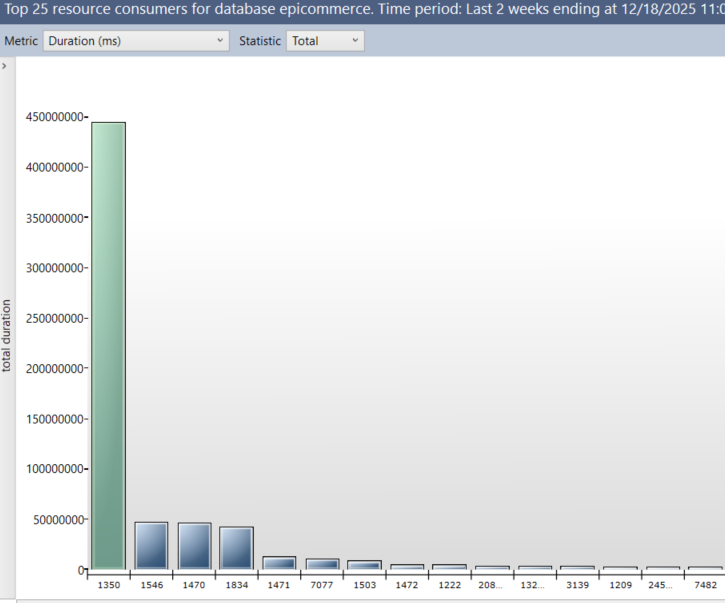The width and height of the screenshot is (725, 603).
Task: Click the x-axis label 1222
Action: click(449, 585)
